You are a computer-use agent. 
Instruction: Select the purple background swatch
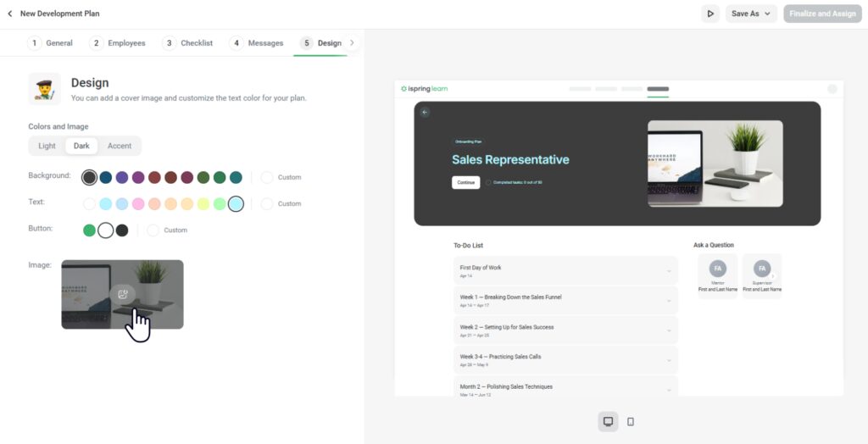point(138,177)
